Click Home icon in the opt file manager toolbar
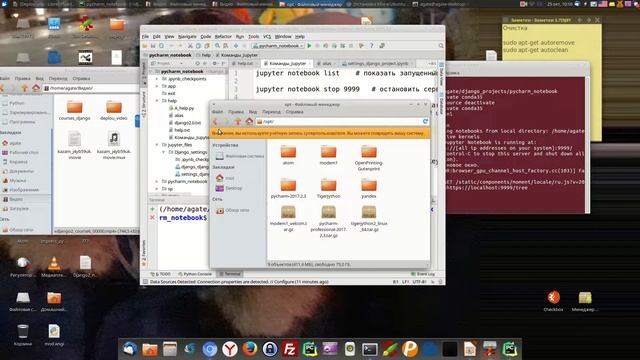The height and width of the screenshot is (360, 640). tap(249, 121)
